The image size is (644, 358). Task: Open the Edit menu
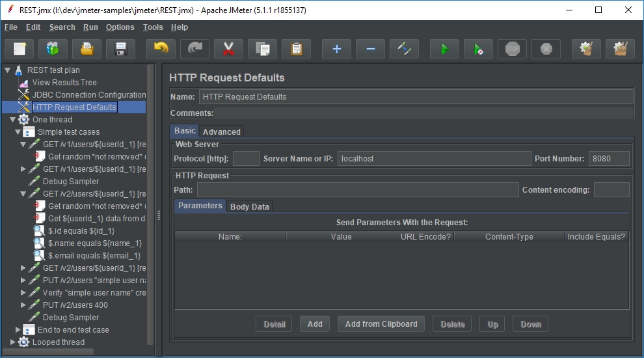tap(33, 27)
